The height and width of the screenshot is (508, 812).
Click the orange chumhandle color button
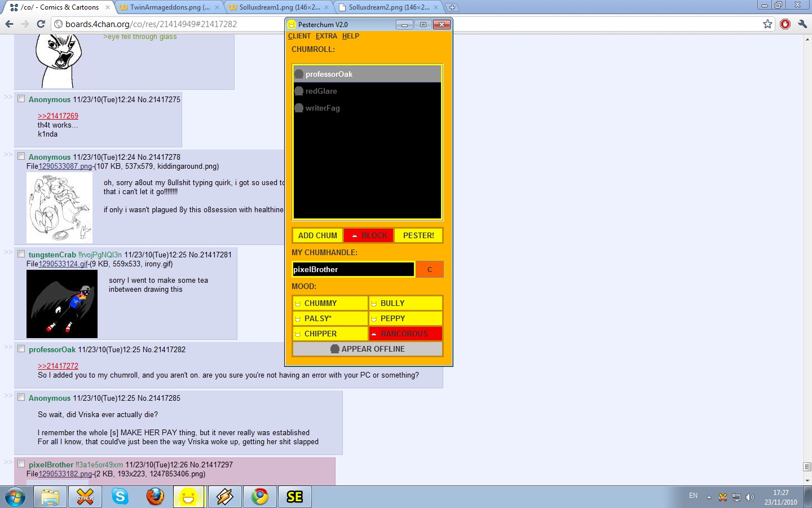click(x=429, y=269)
